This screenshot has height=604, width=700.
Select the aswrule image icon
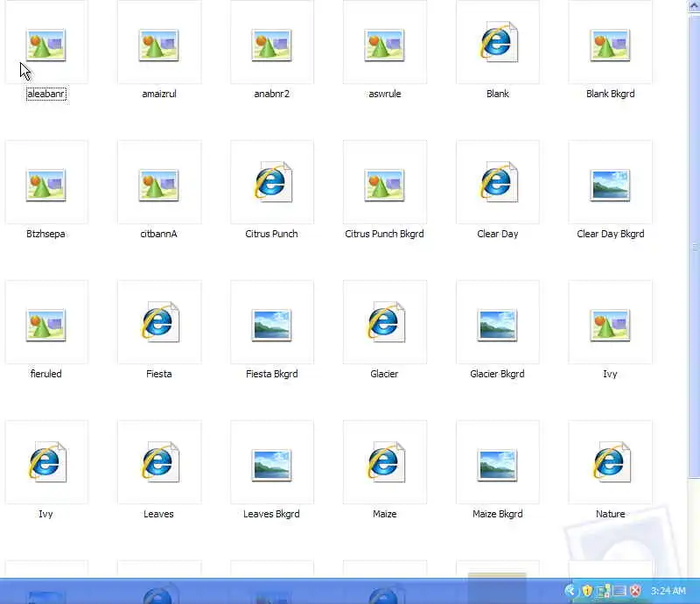pyautogui.click(x=384, y=45)
